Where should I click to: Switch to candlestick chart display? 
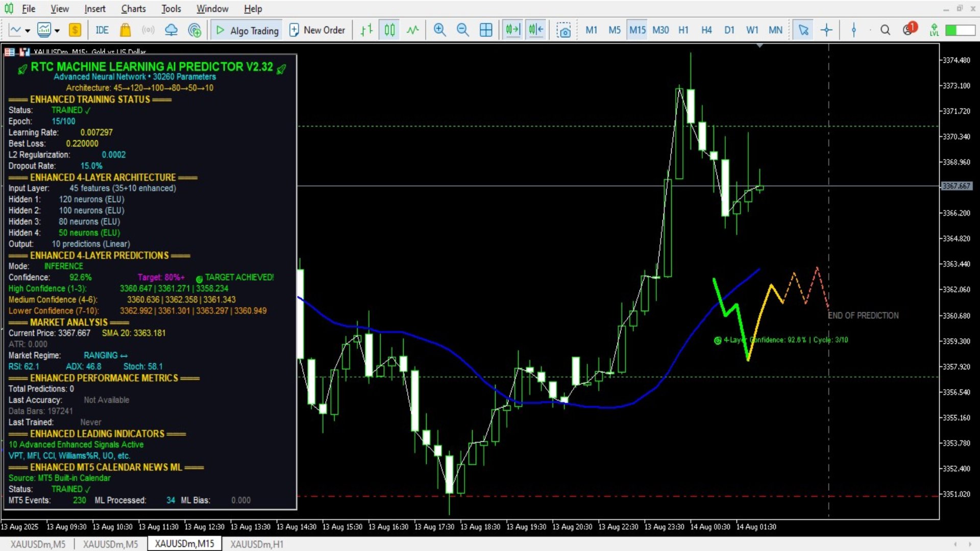tap(389, 30)
